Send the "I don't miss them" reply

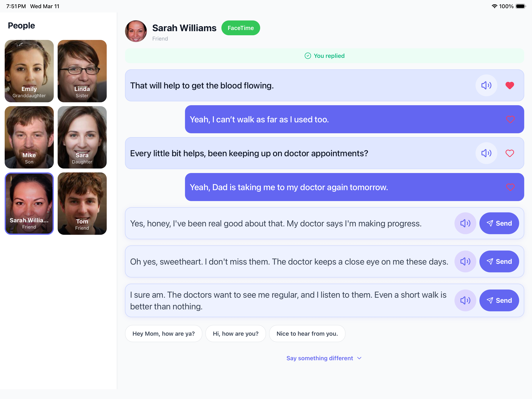click(499, 261)
